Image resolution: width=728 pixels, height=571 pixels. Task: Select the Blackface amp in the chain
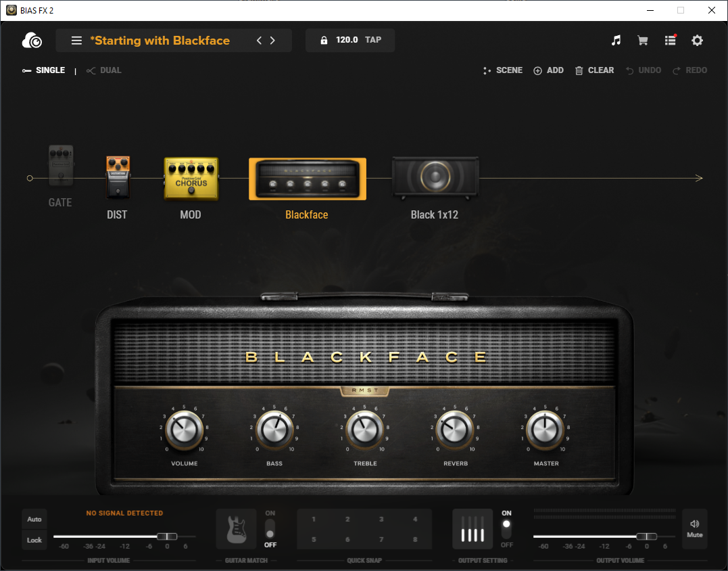point(308,179)
